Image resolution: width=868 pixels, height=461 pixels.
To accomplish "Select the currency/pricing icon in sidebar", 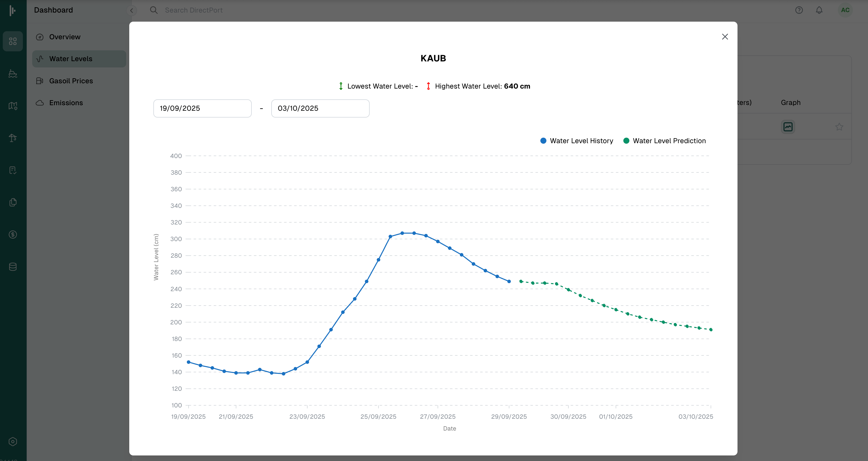I will click(x=13, y=234).
